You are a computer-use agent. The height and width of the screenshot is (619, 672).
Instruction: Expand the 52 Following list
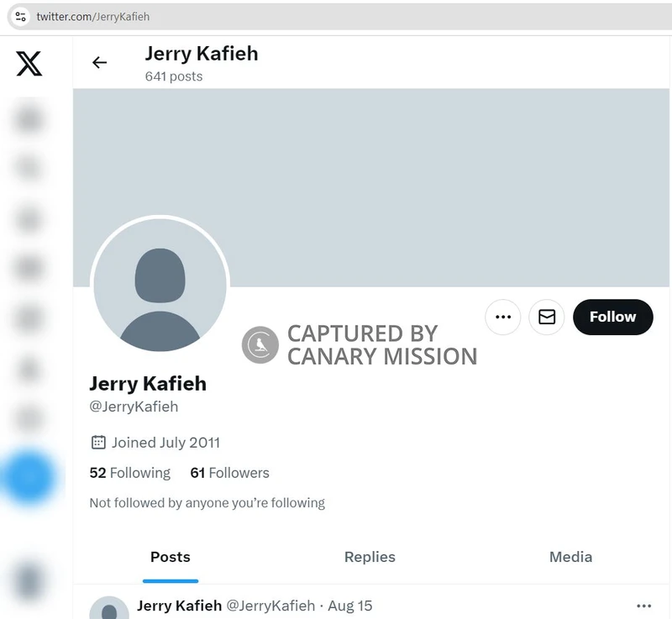point(130,473)
